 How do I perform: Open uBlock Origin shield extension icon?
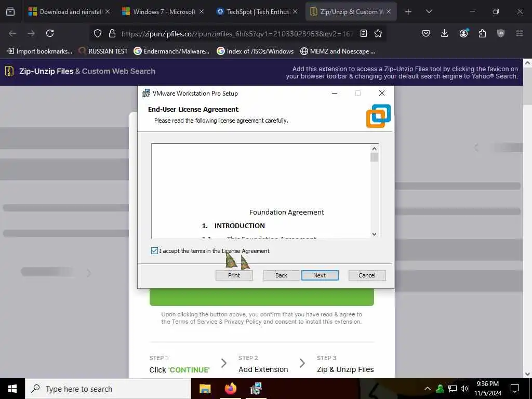pyautogui.click(x=501, y=33)
